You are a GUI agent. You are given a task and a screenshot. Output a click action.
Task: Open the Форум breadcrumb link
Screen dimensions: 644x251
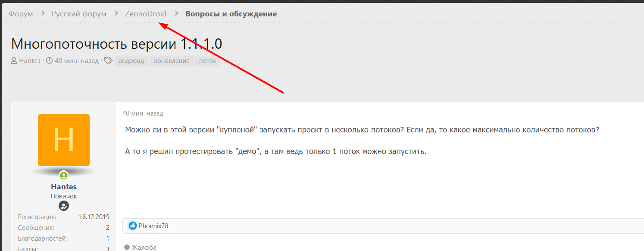(21, 14)
